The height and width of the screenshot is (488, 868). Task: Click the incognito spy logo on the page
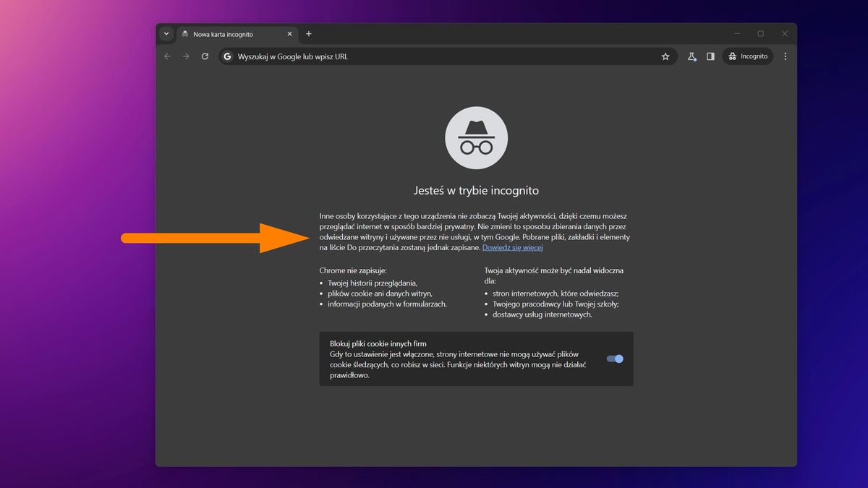pyautogui.click(x=476, y=137)
